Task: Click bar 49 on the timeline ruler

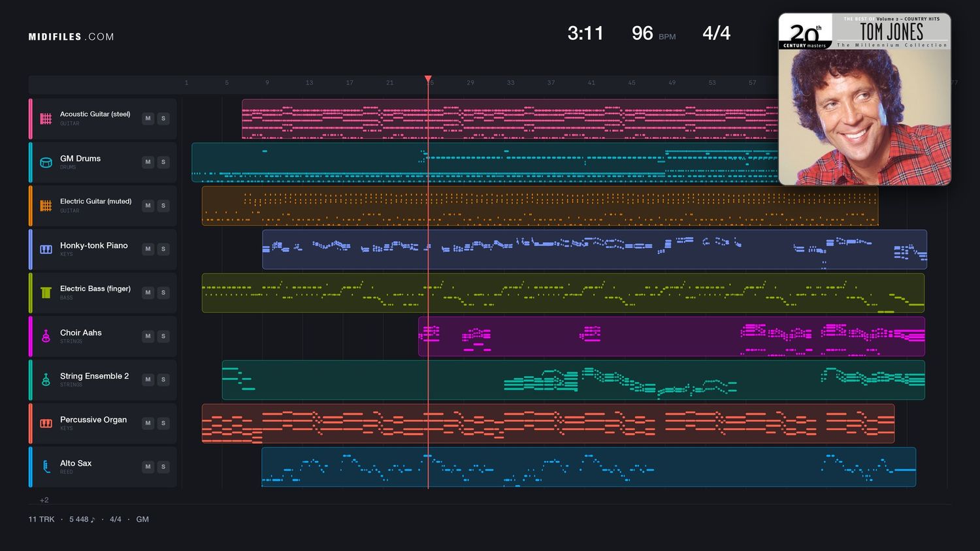Action: pos(672,83)
